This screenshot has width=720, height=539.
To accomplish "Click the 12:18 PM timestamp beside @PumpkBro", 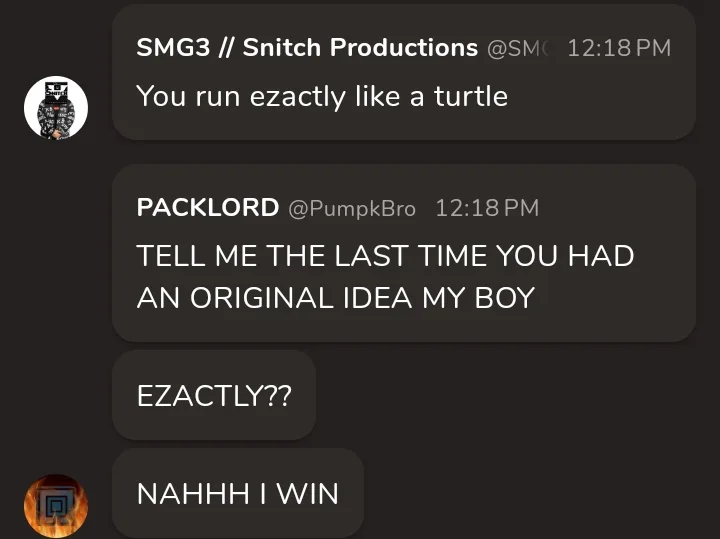I will pos(487,208).
